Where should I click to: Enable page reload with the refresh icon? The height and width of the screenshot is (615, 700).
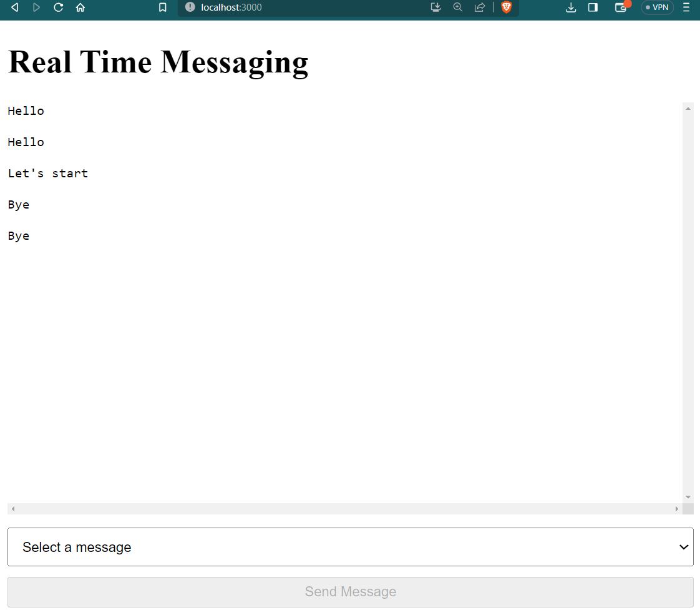pos(58,8)
